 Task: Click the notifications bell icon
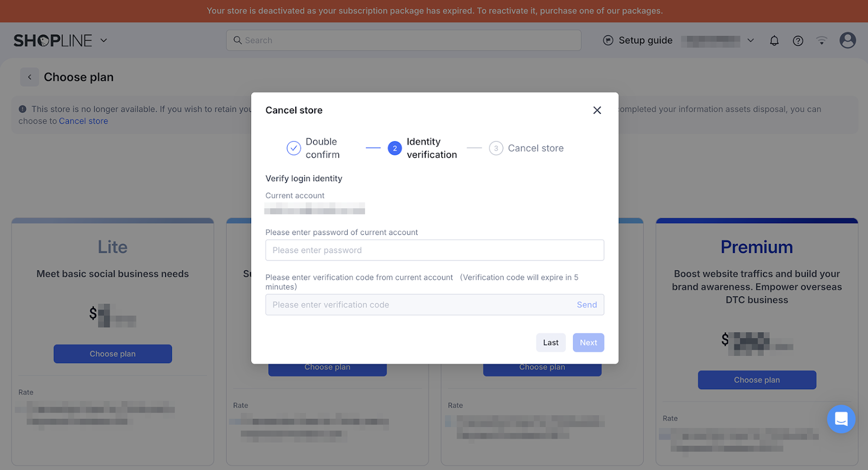tap(774, 41)
